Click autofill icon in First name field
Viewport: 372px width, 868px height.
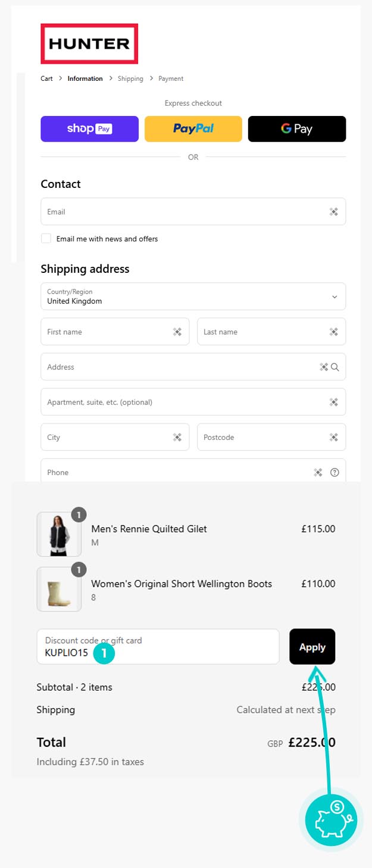click(x=177, y=332)
